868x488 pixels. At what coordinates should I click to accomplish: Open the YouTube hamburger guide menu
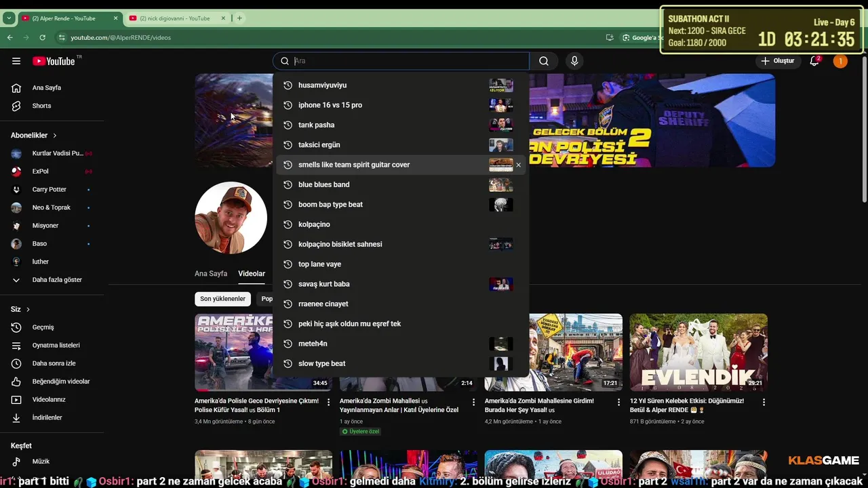click(16, 61)
